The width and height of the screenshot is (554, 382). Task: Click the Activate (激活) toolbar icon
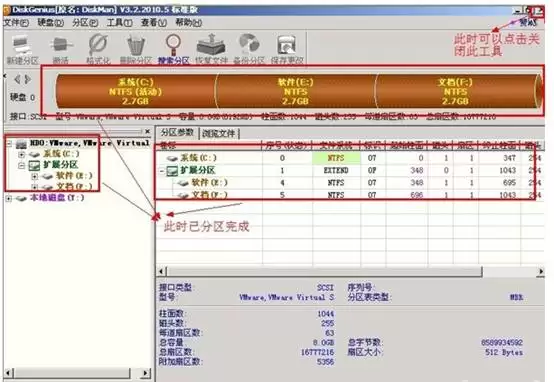pos(60,46)
